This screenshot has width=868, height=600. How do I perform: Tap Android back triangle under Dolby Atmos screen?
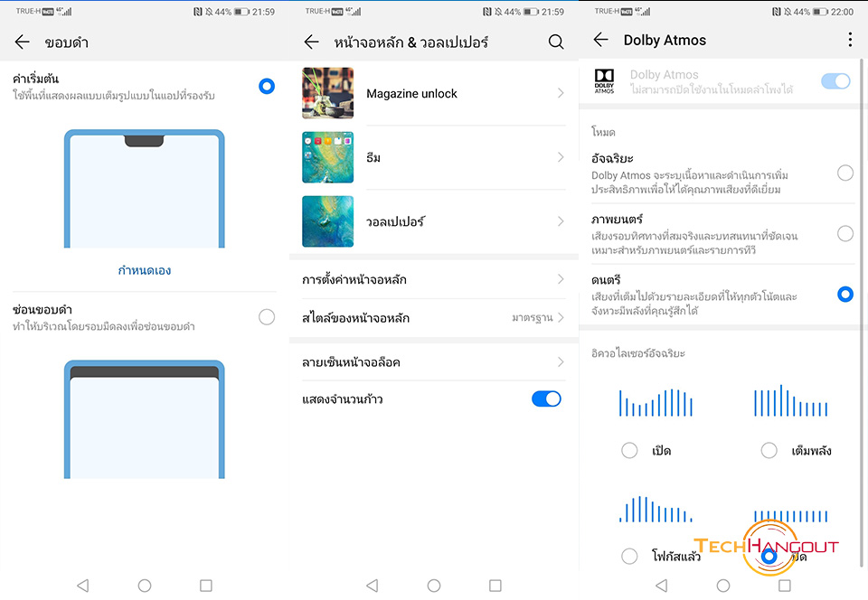point(662,585)
